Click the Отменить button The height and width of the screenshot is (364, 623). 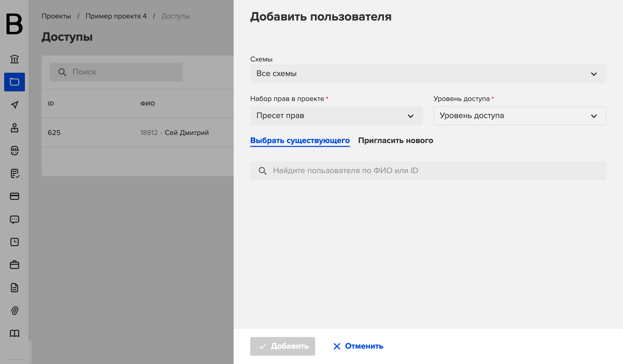(358, 346)
